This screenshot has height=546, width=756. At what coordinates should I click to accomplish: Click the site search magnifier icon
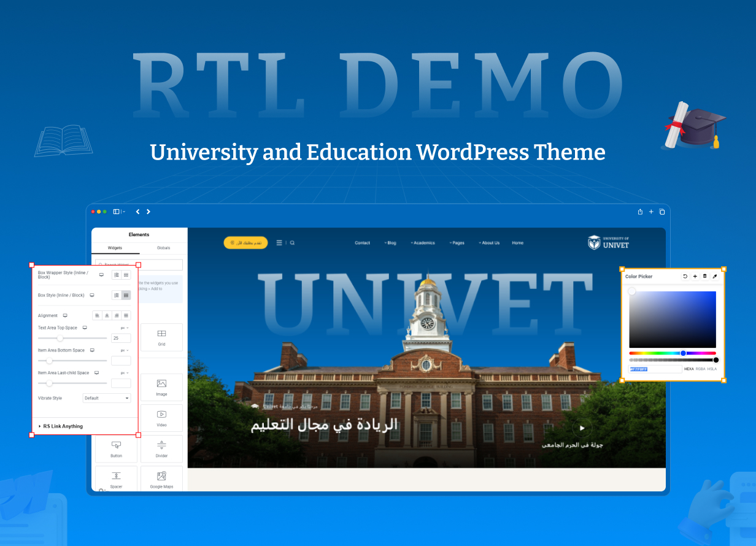[292, 243]
